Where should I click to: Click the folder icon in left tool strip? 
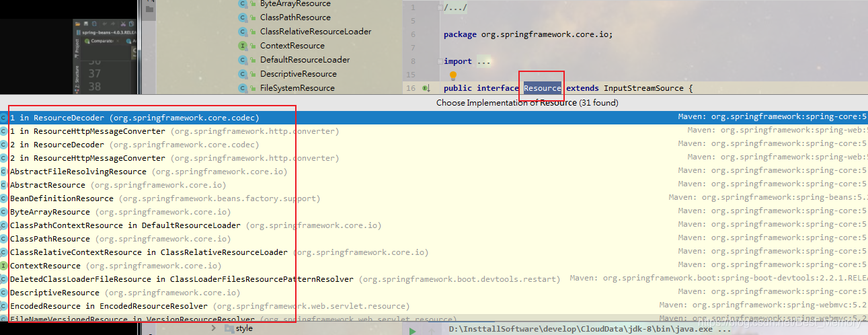point(150,9)
